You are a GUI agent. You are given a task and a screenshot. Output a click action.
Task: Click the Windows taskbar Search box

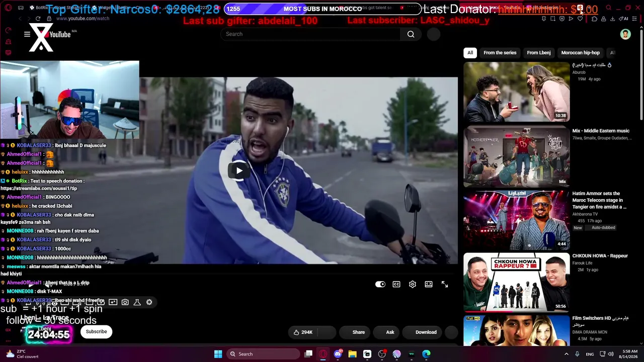[262, 354]
